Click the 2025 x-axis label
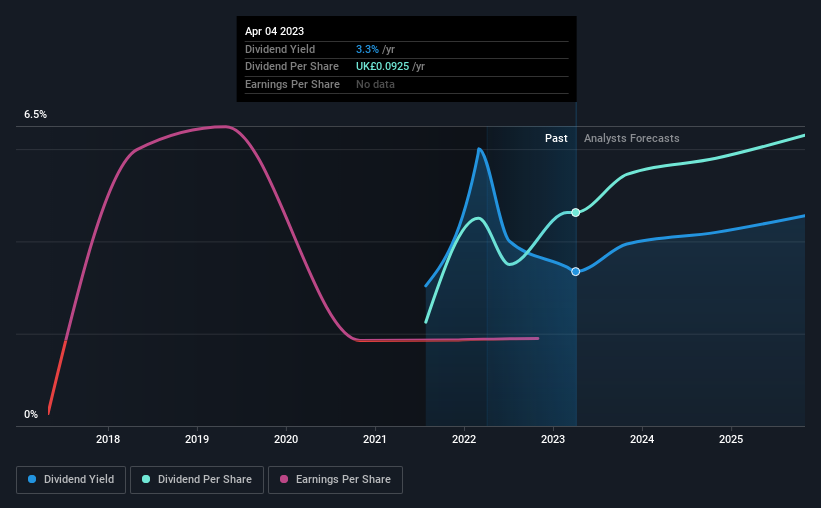Image resolution: width=821 pixels, height=508 pixels. click(x=731, y=439)
